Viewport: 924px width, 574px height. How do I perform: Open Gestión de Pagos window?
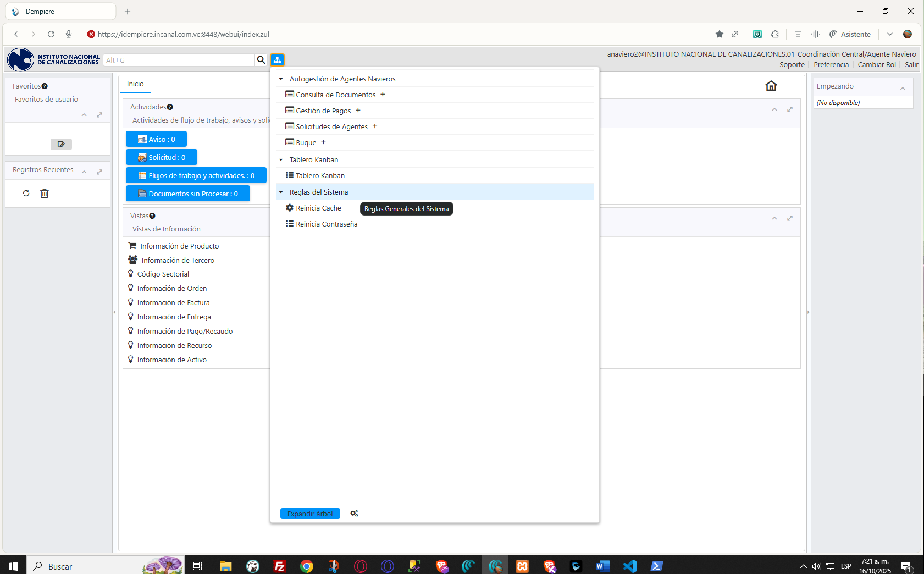click(323, 111)
